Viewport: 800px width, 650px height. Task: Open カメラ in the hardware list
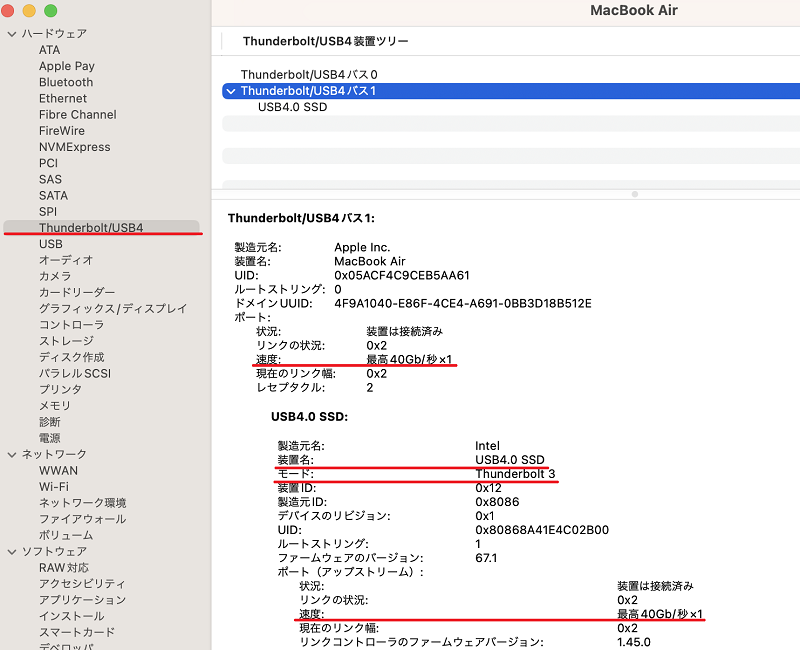55,277
